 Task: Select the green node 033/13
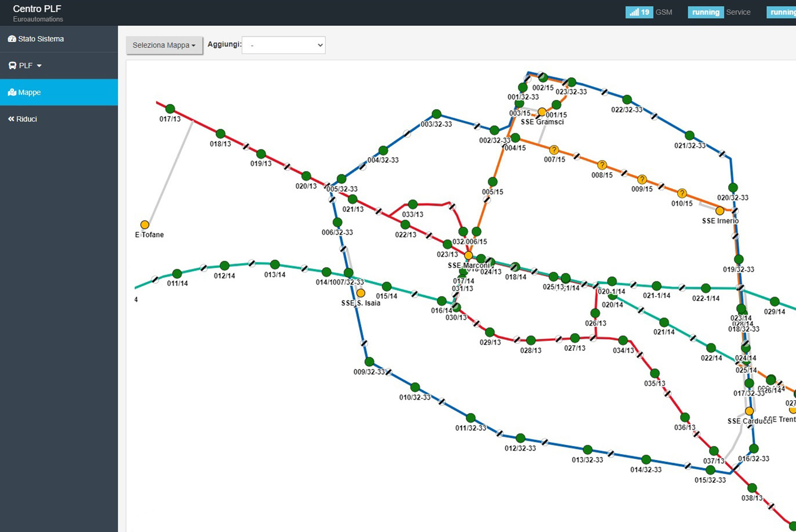(x=413, y=204)
